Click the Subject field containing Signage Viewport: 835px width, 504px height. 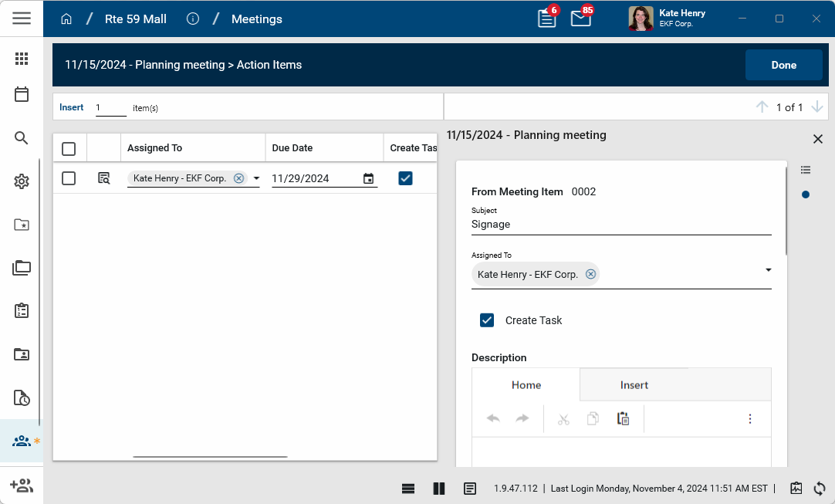pyautogui.click(x=620, y=225)
